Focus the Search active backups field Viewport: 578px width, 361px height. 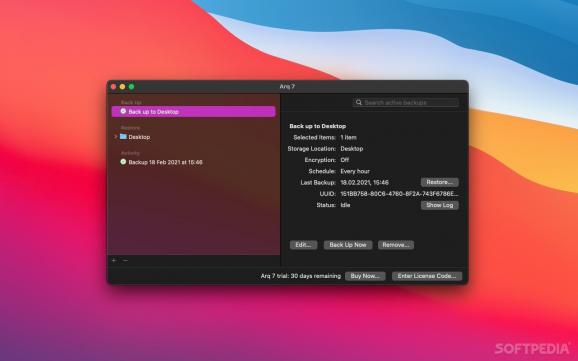(x=405, y=103)
